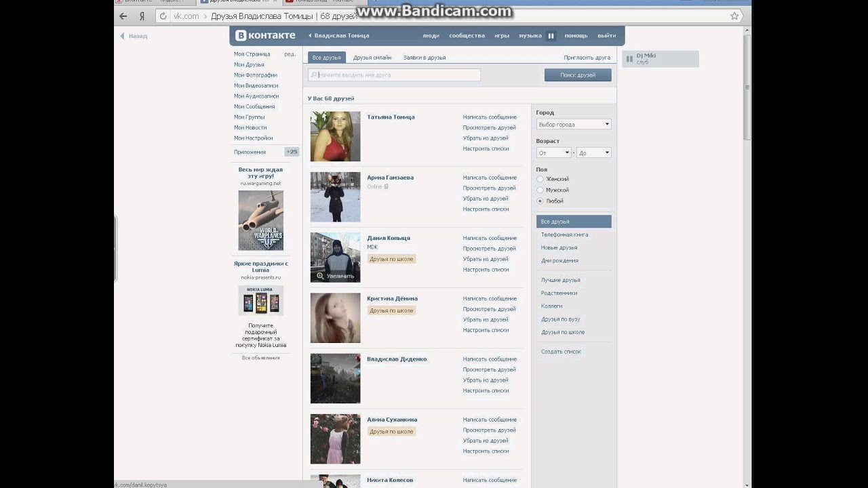Screen dimensions: 868x488
Task: Open the 'Выбор города' city dropdown
Action: [573, 124]
